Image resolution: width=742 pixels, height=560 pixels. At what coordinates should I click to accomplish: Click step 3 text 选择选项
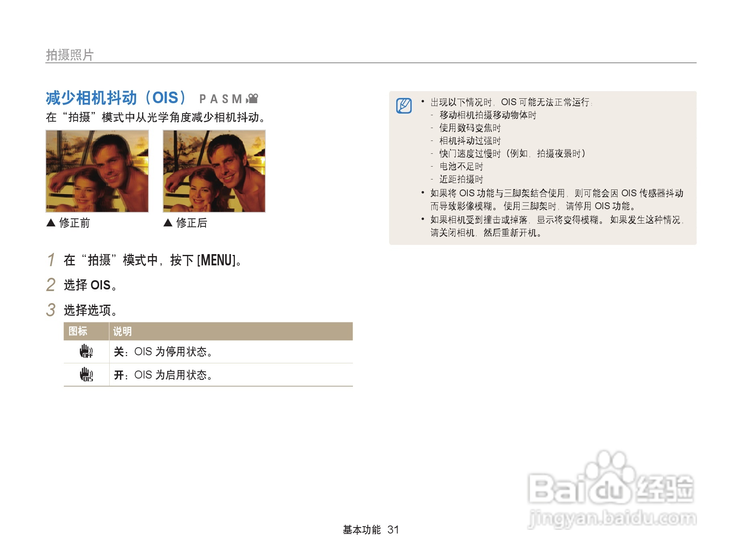tap(91, 310)
